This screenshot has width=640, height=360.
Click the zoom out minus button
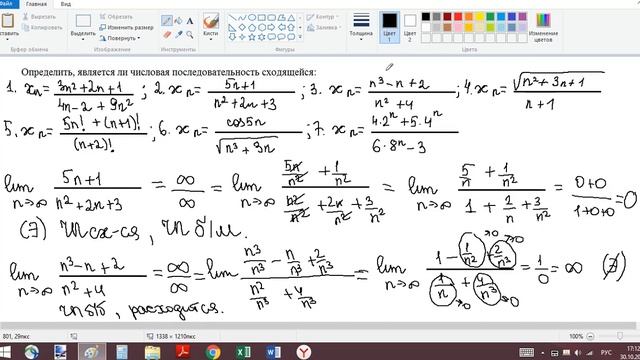(590, 336)
